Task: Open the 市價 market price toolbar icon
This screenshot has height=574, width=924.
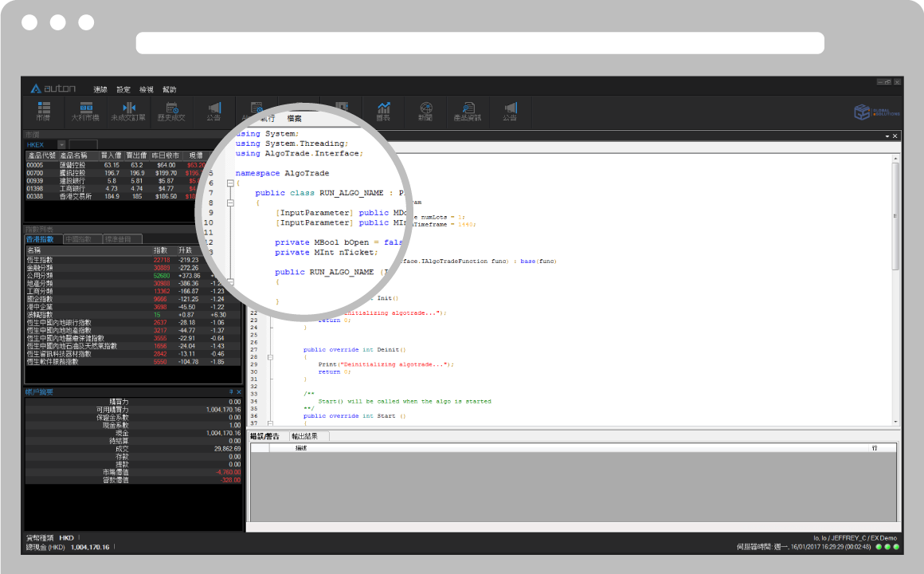Action: point(43,111)
